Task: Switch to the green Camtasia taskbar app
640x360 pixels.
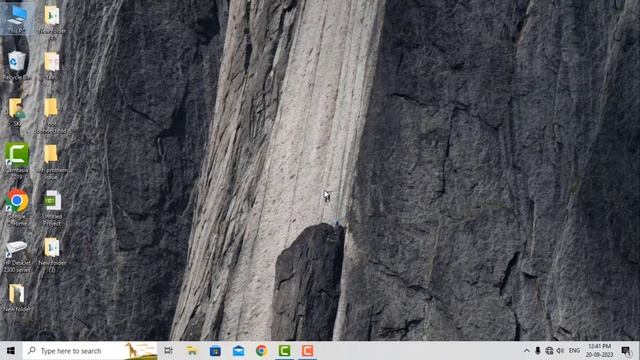Action: [x=284, y=351]
